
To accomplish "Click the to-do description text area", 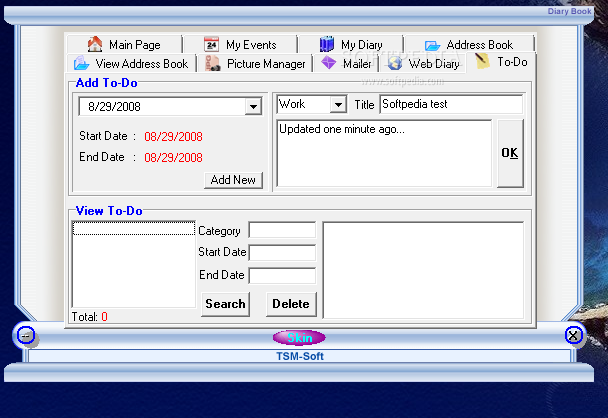I will click(x=384, y=153).
